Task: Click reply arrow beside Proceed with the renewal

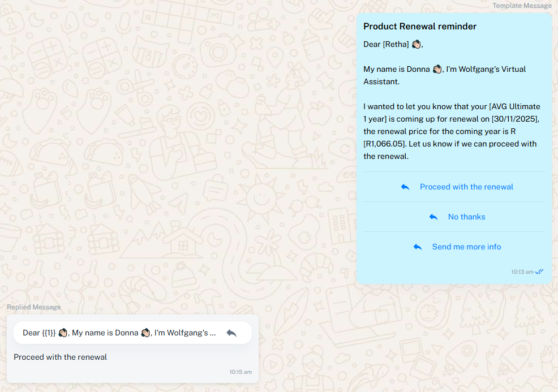Action: coord(405,187)
